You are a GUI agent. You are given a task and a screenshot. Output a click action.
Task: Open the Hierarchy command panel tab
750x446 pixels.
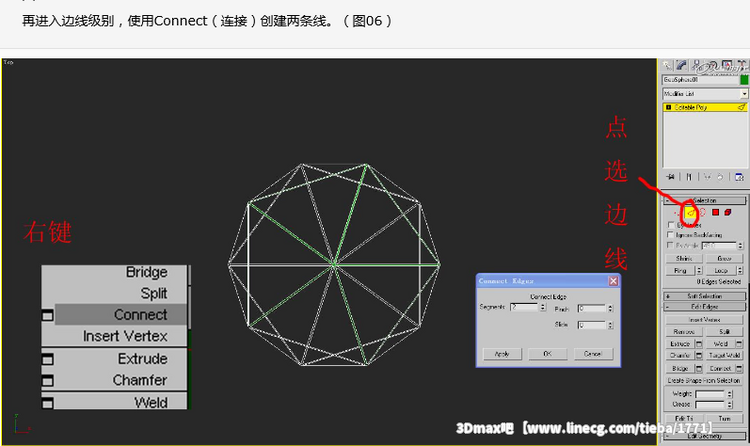click(x=695, y=66)
